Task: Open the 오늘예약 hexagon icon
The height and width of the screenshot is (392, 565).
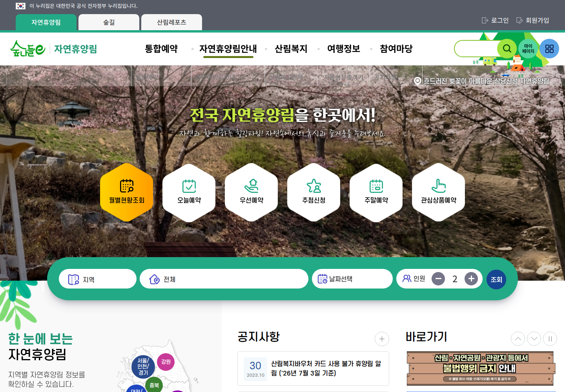Action: (189, 192)
